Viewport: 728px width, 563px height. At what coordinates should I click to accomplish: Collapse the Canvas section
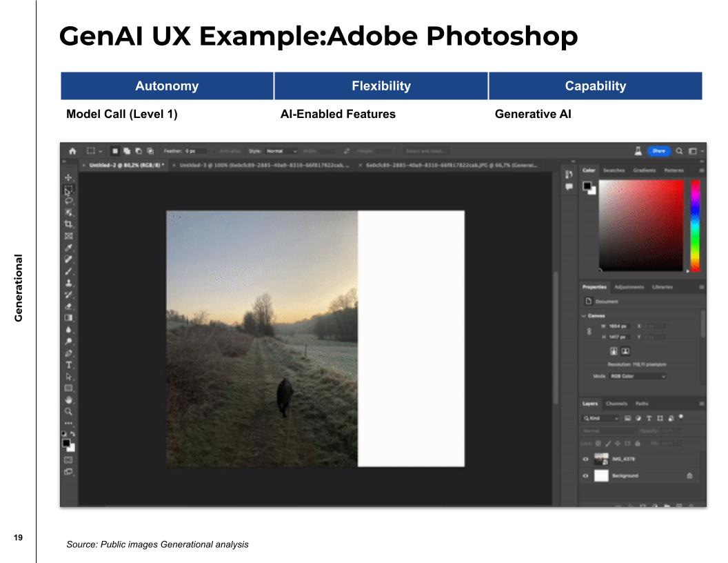pyautogui.click(x=584, y=316)
